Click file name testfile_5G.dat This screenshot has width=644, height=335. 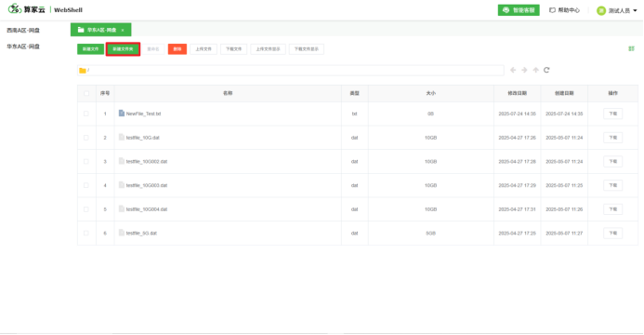(x=141, y=233)
